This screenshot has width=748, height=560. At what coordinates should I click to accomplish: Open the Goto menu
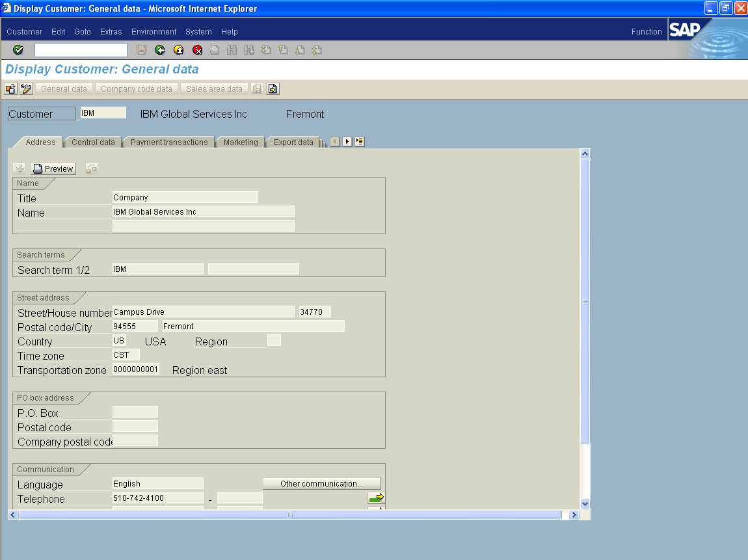[83, 31]
